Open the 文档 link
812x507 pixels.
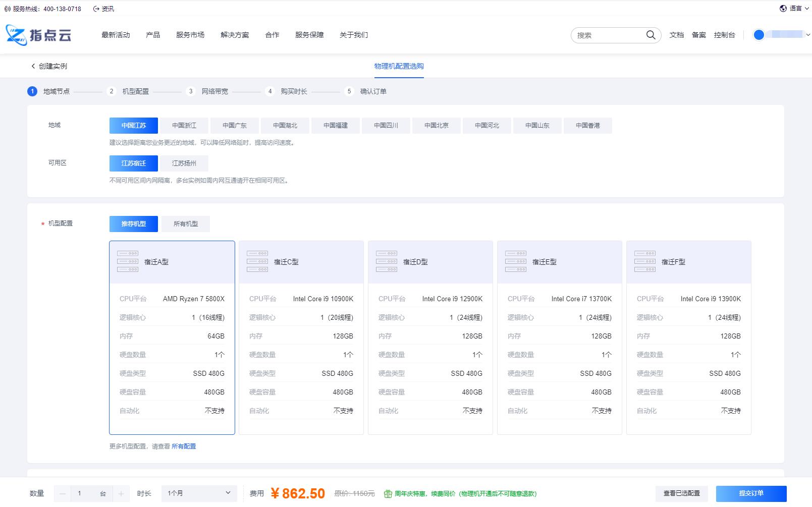click(x=676, y=35)
